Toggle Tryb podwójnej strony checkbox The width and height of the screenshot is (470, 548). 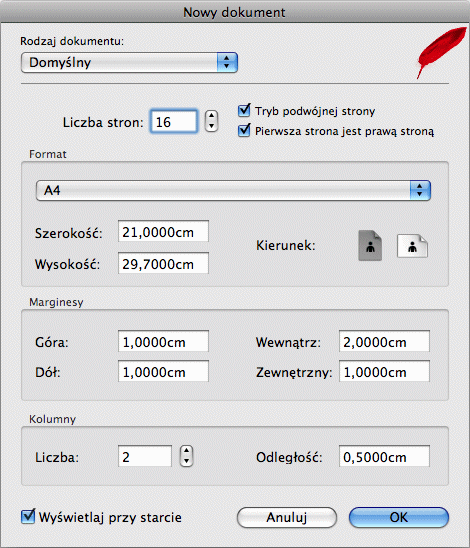pyautogui.click(x=244, y=111)
